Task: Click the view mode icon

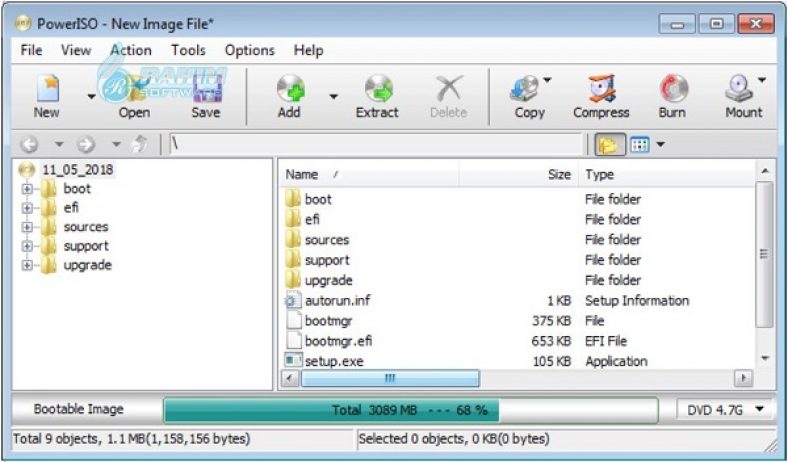Action: pyautogui.click(x=640, y=145)
